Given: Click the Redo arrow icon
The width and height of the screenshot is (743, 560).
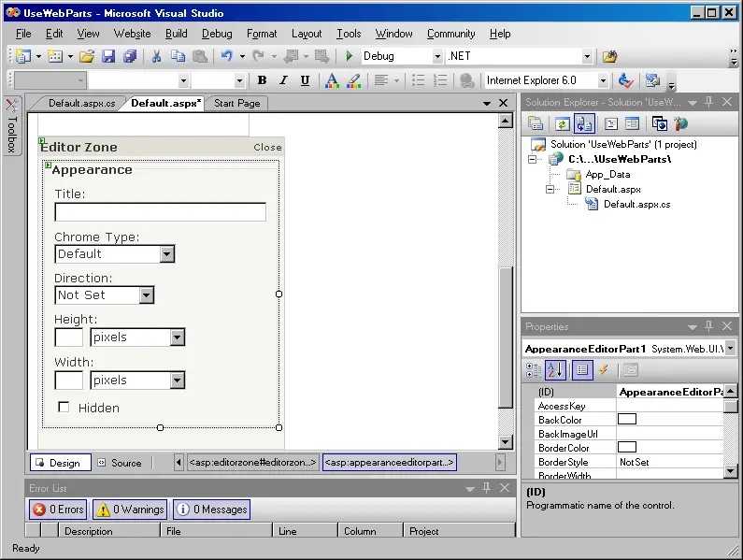Looking at the screenshot, I should tap(258, 56).
